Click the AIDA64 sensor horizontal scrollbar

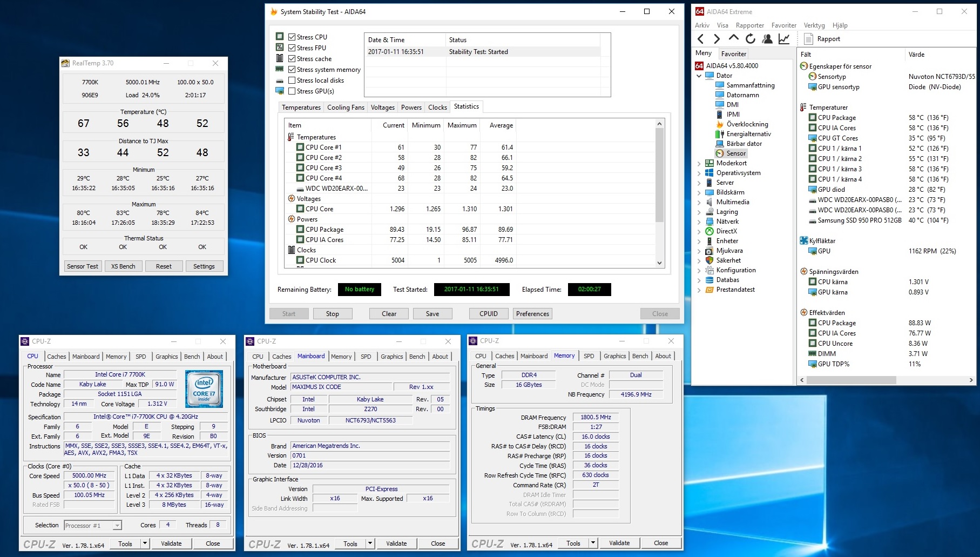pyautogui.click(x=851, y=380)
